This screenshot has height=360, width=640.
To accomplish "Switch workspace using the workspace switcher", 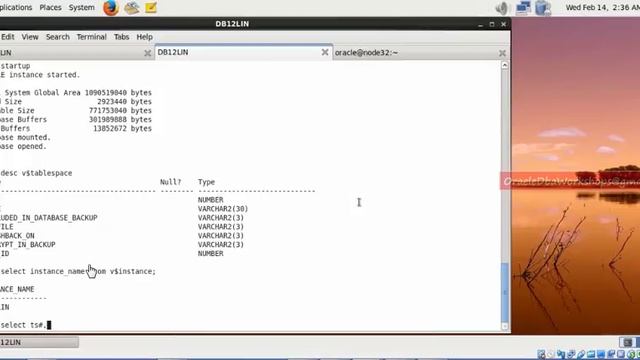I will click(629, 342).
